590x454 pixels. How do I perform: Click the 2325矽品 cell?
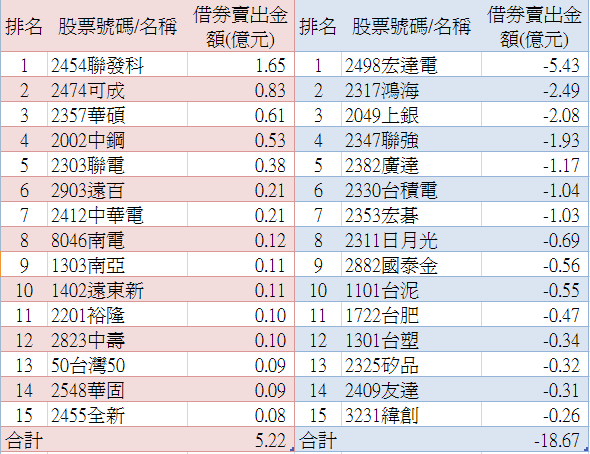pyautogui.click(x=411, y=365)
